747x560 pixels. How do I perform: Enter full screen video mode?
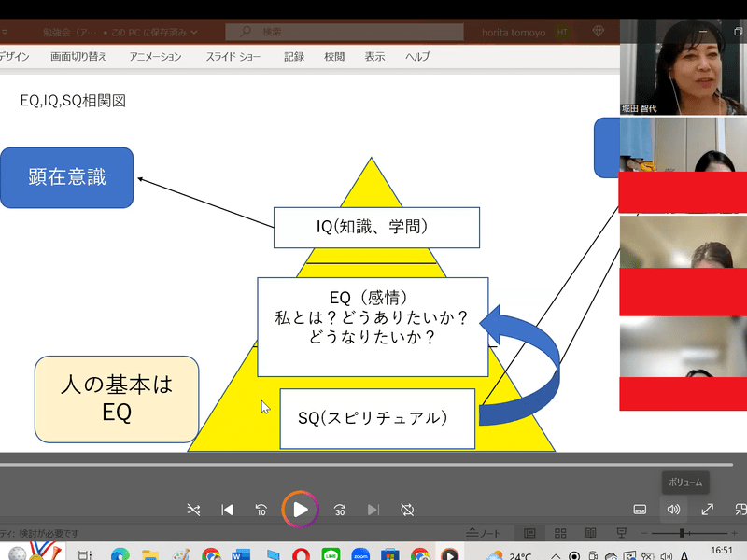coord(708,510)
